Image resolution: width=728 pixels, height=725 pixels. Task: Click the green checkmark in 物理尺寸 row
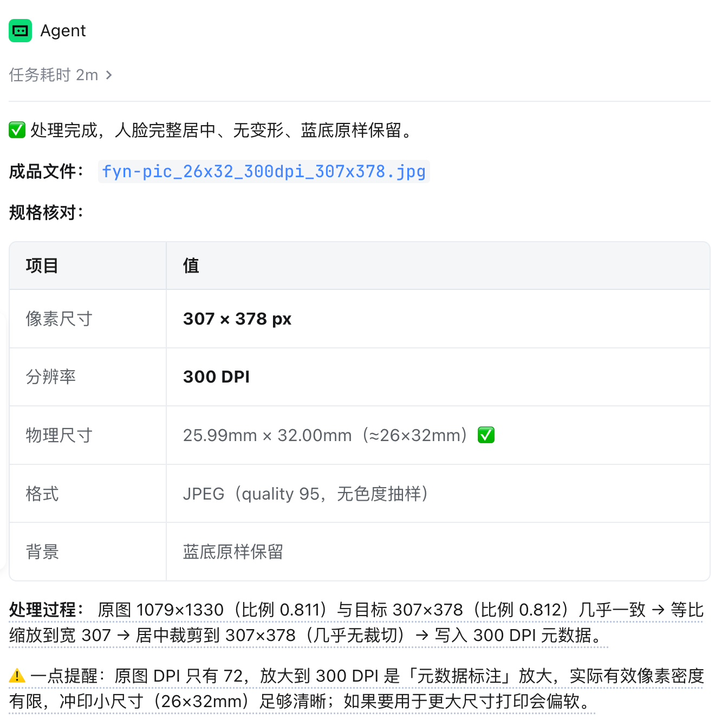(486, 435)
